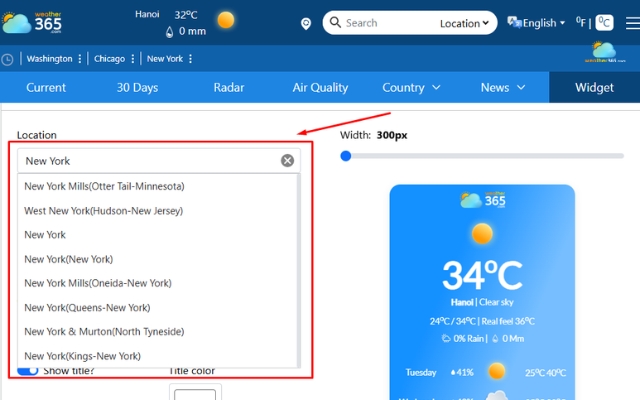Go to the Air Quality tab
Viewport: 640px width, 400px height.
click(320, 87)
